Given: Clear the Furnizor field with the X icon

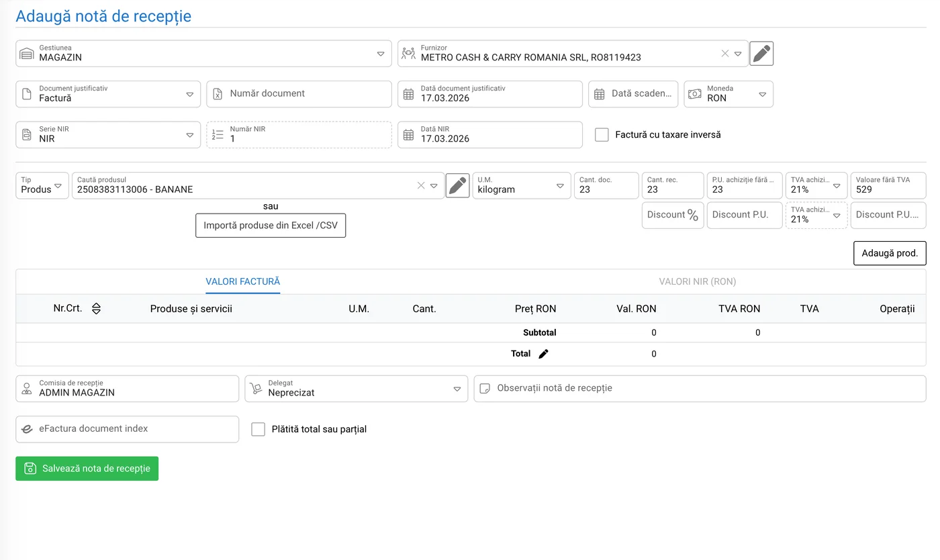Looking at the screenshot, I should (724, 54).
